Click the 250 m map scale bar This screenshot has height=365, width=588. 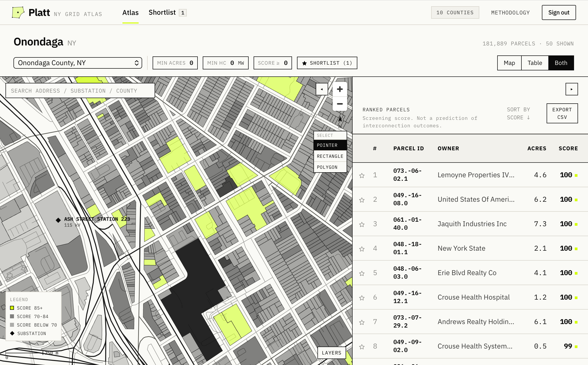[24, 353]
